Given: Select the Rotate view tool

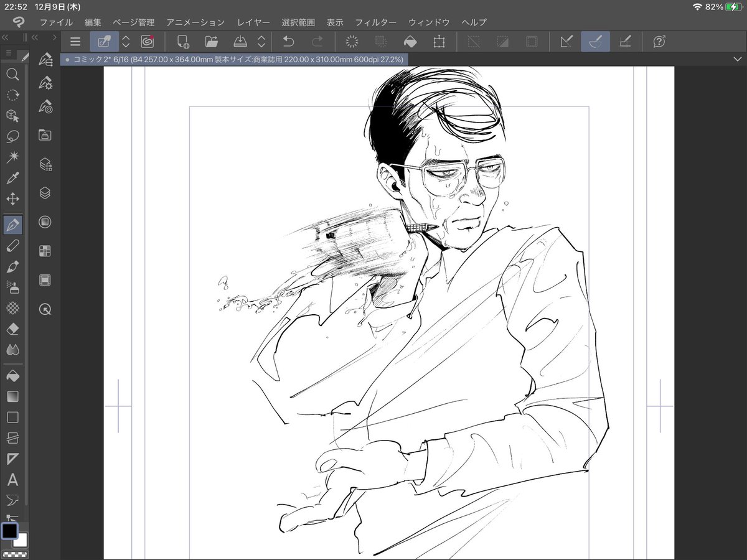Looking at the screenshot, I should coord(12,95).
